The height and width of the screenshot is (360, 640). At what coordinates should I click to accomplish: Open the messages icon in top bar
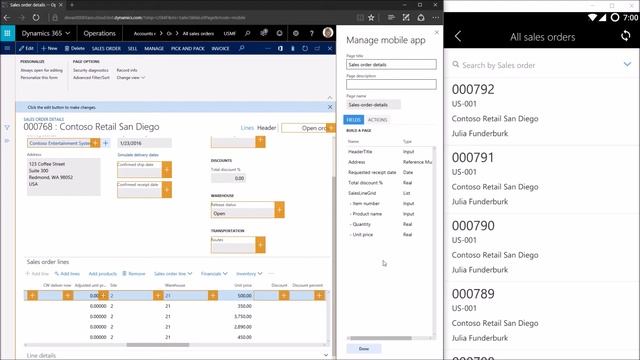click(264, 33)
